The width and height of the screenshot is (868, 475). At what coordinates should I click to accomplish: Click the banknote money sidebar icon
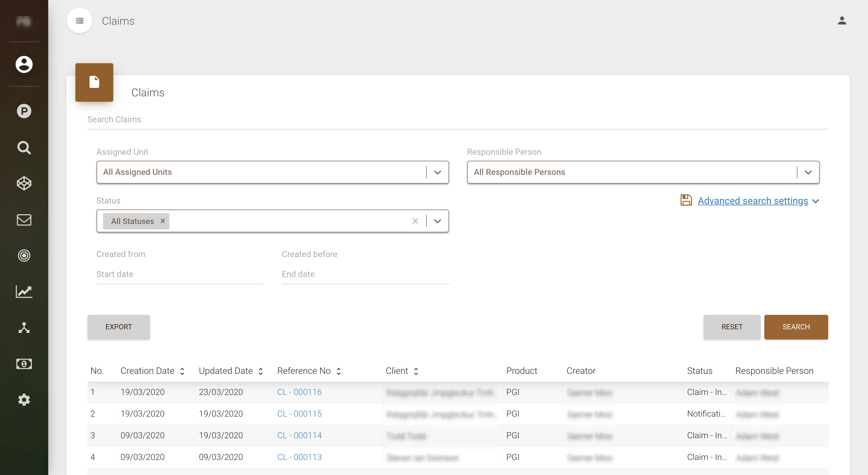click(24, 364)
